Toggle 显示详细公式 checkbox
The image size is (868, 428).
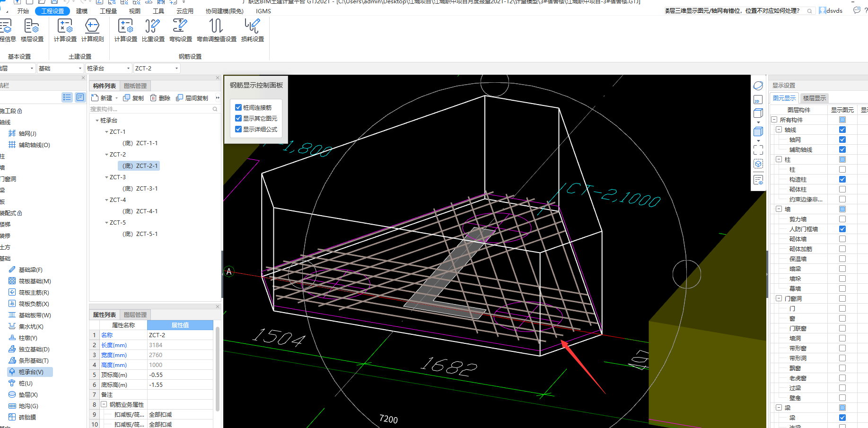238,129
